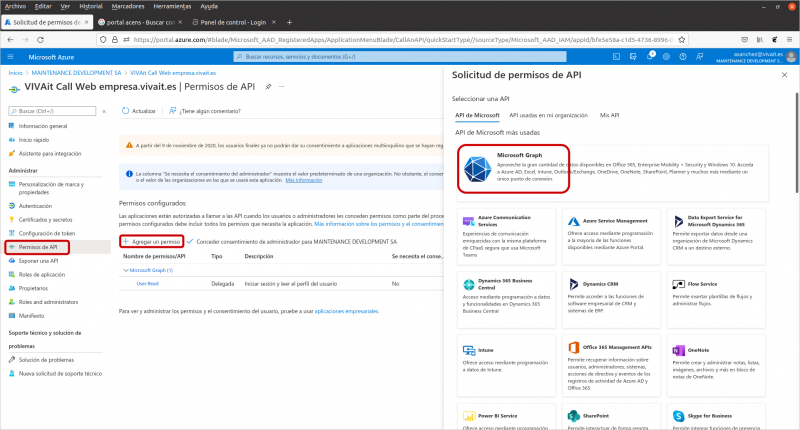This screenshot has height=430, width=800.
Task: Open the notifications bell icon
Action: (x=650, y=57)
